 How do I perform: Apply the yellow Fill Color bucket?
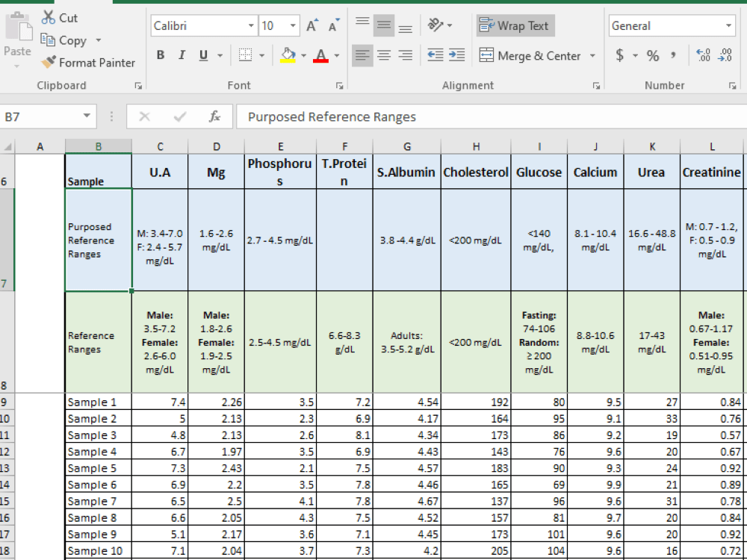(288, 55)
